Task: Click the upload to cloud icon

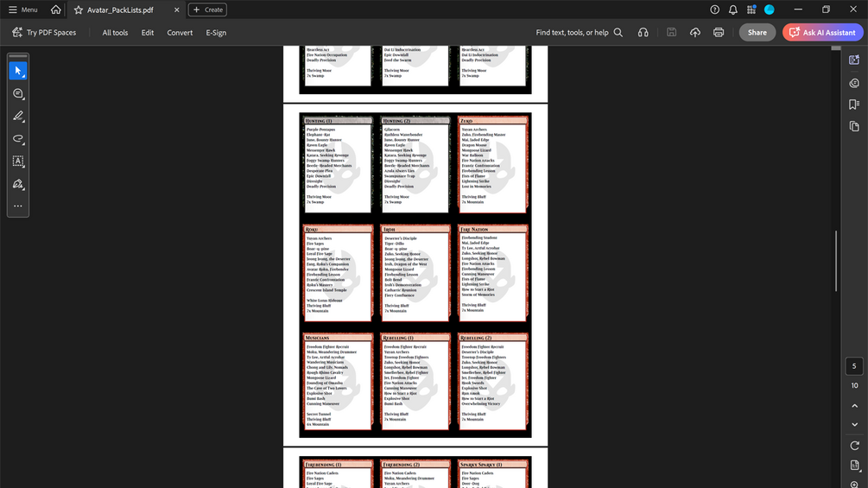Action: (695, 33)
